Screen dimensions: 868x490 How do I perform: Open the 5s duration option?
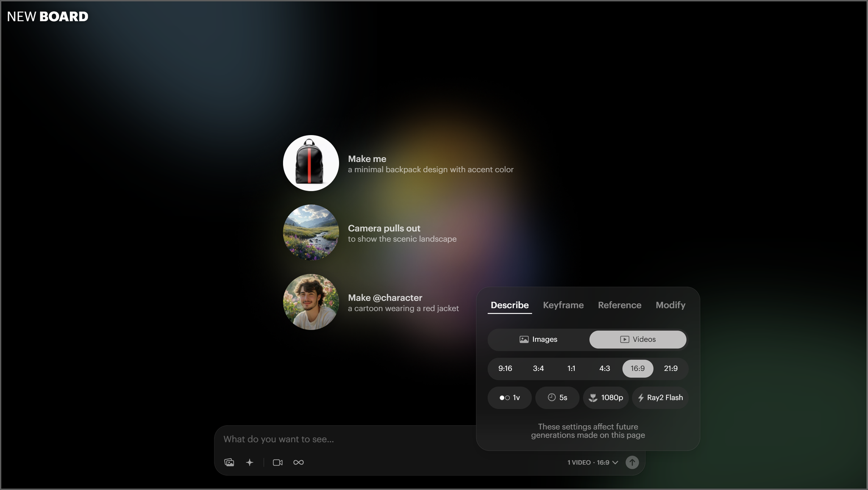click(557, 398)
